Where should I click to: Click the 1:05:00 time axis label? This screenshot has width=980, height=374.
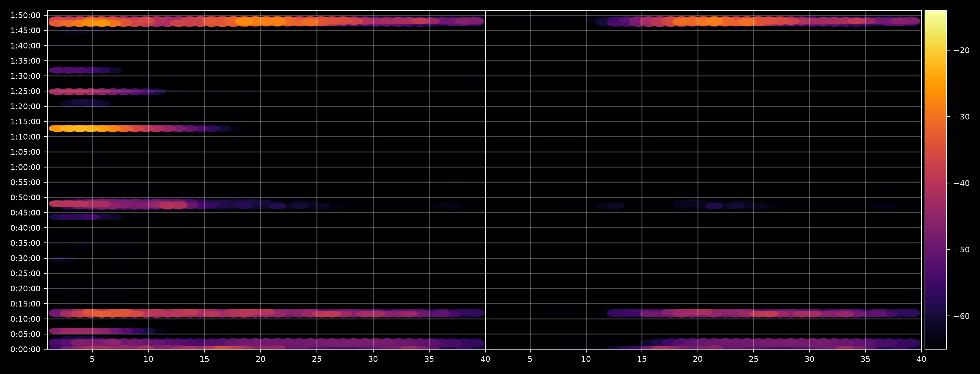coord(25,152)
